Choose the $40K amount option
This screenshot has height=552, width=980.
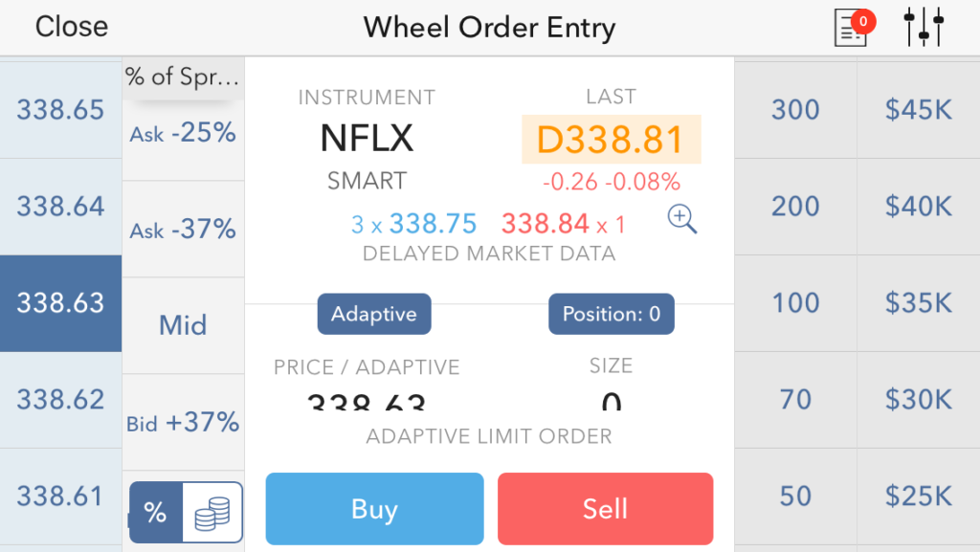click(x=918, y=207)
